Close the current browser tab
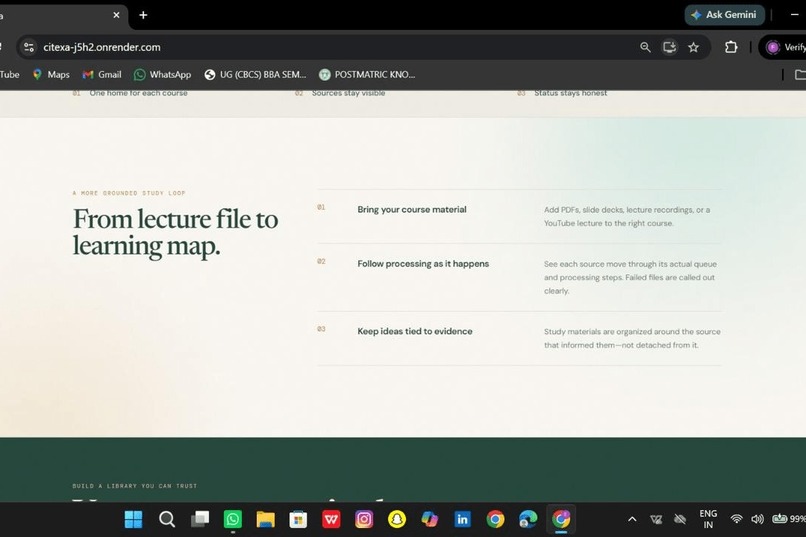This screenshot has height=537, width=806. click(116, 15)
